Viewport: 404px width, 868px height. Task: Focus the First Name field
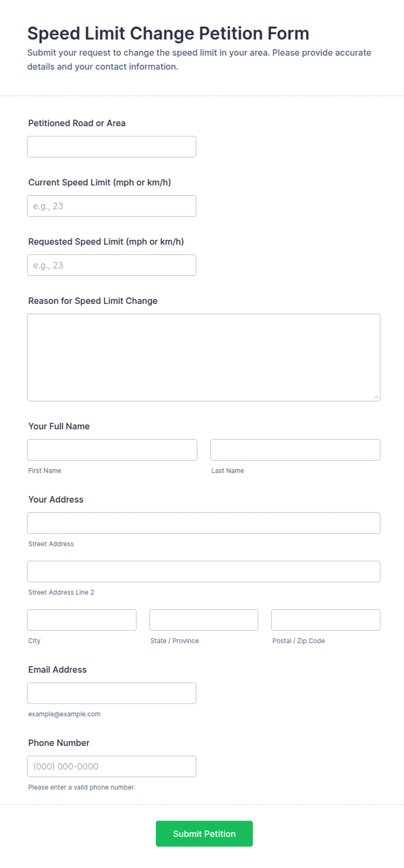[x=112, y=450]
